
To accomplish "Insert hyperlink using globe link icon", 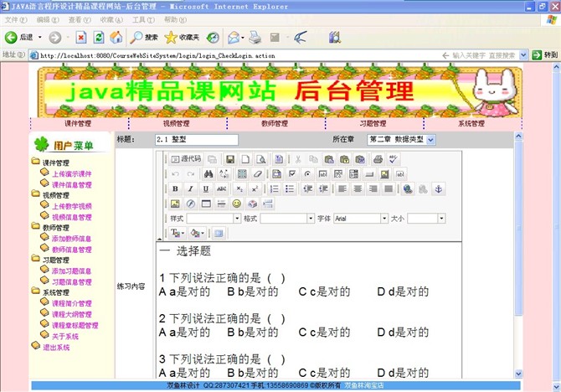I will tap(408, 188).
